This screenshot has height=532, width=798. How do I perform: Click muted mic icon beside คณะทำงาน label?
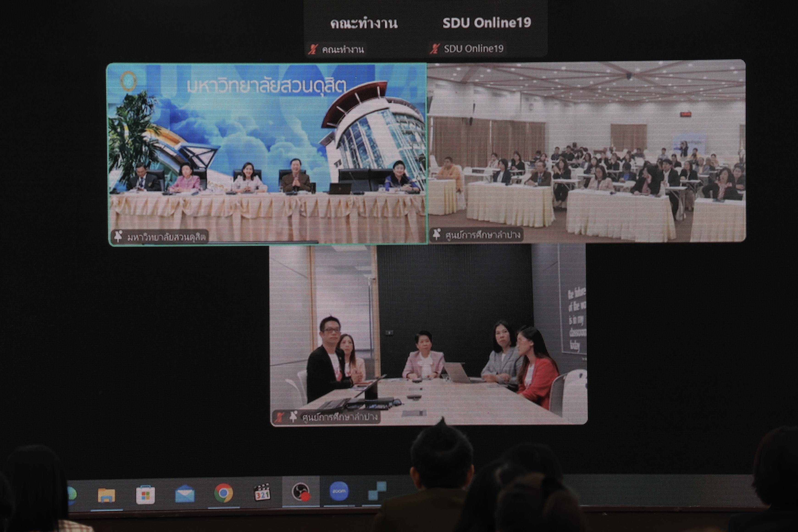point(313,50)
